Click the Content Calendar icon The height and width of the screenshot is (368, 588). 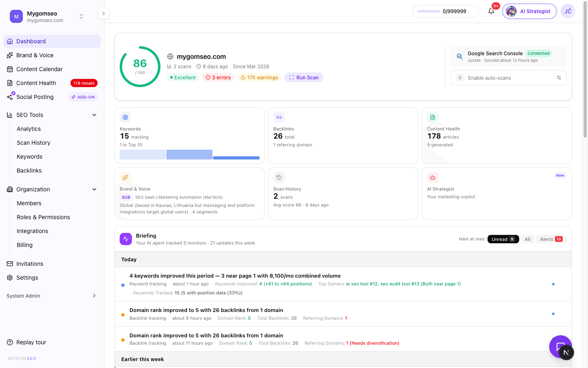pyautogui.click(x=9, y=69)
